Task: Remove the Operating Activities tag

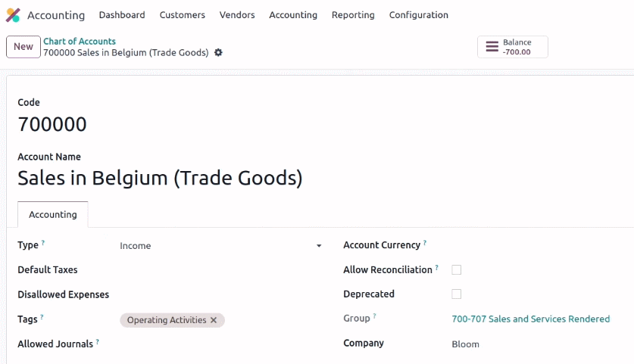Action: [214, 320]
